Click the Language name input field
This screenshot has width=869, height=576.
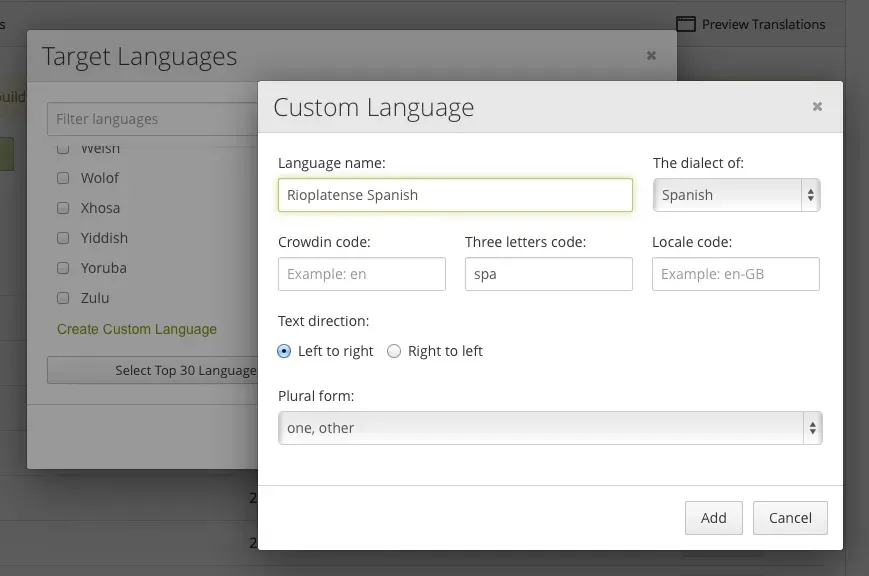455,195
